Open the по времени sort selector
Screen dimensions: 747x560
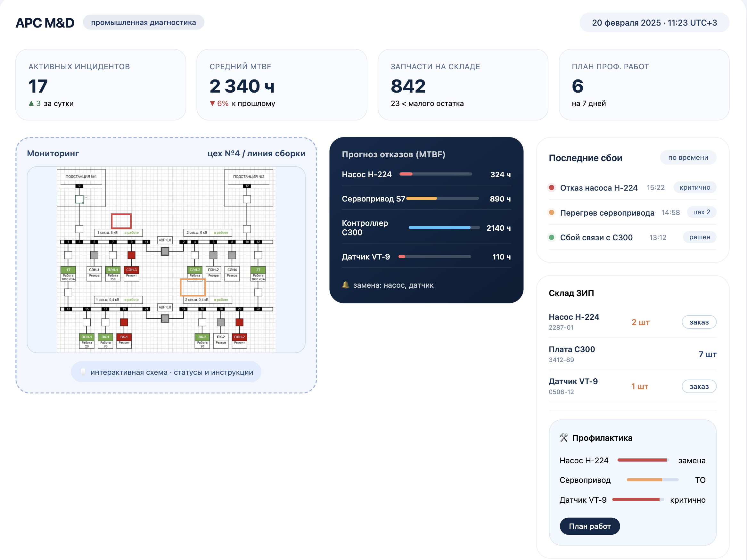tap(688, 157)
